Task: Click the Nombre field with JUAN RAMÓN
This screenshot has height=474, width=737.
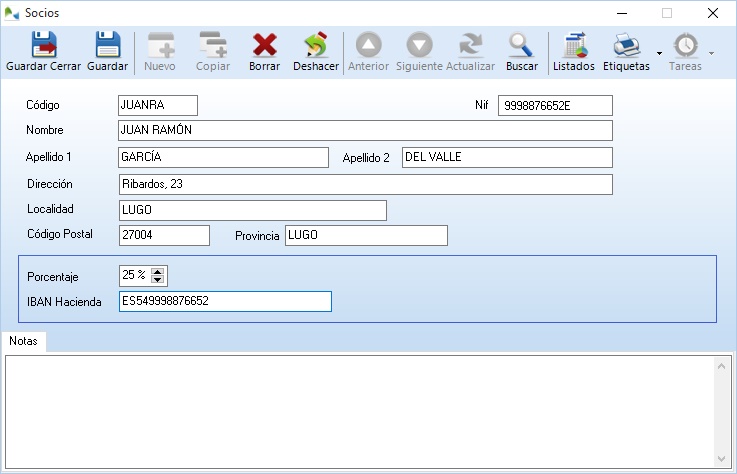Action: click(365, 130)
